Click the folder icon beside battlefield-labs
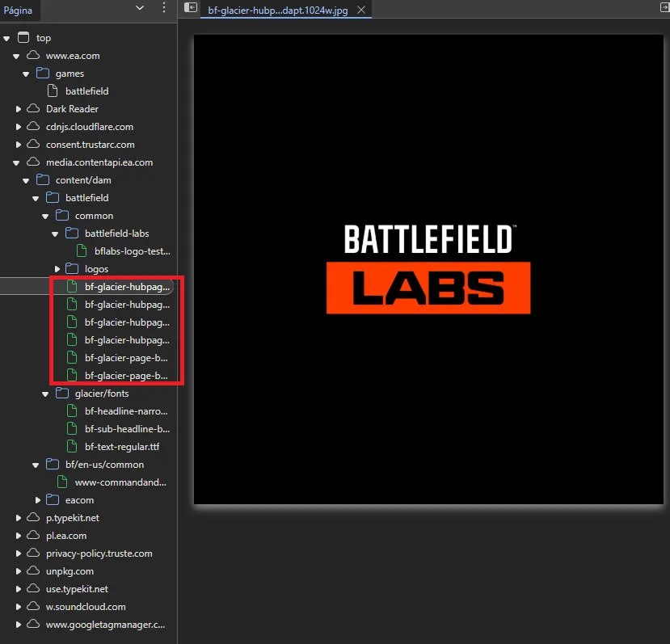Screen dimensions: 670x644 72,233
